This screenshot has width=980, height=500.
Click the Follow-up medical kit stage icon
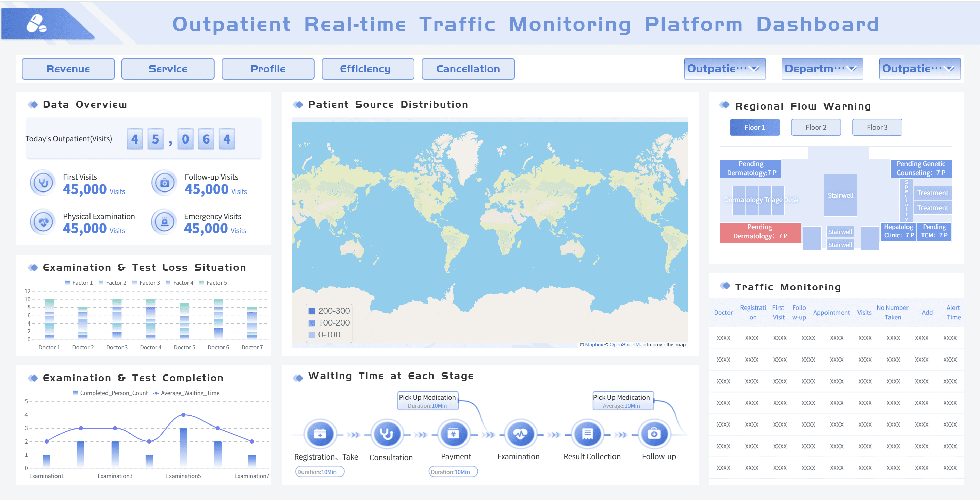(654, 434)
